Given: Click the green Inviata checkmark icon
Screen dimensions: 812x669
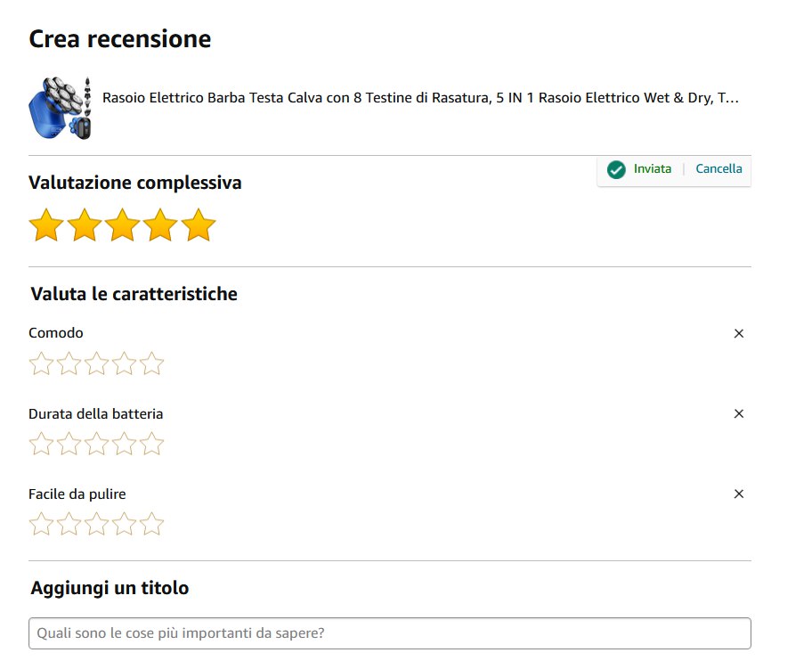Looking at the screenshot, I should pyautogui.click(x=616, y=169).
